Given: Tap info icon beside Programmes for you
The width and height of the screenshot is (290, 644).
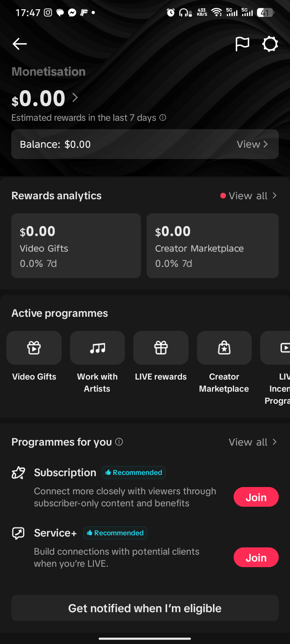Looking at the screenshot, I should pyautogui.click(x=119, y=442).
